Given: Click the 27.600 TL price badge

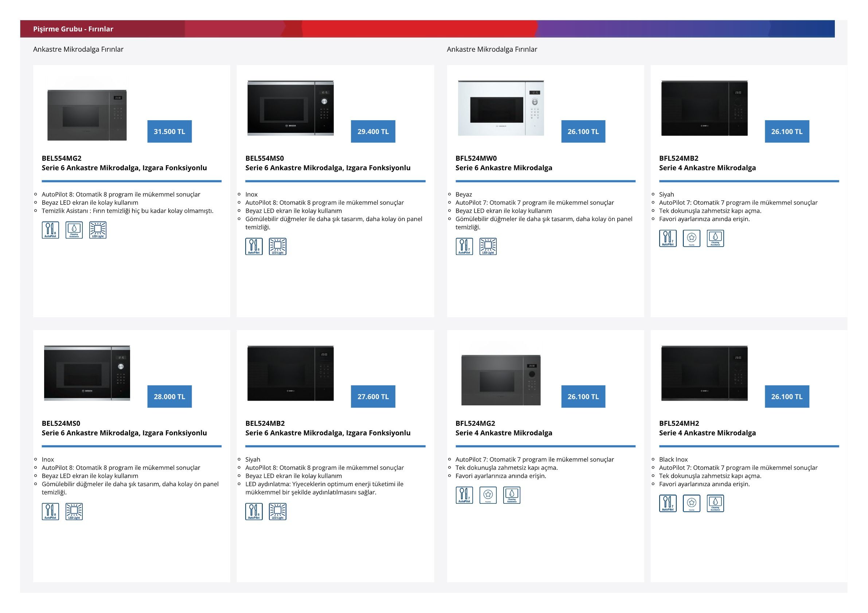Looking at the screenshot, I should tap(373, 396).
